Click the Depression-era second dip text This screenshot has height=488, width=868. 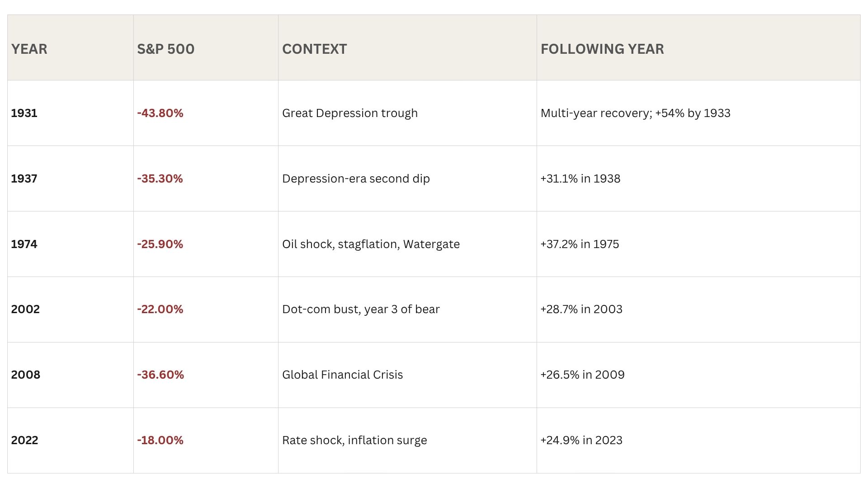pyautogui.click(x=356, y=178)
